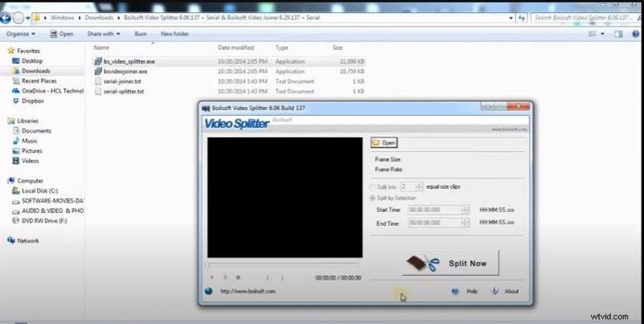The image size is (644, 324).
Task: Click the Start Time field
Action: pyautogui.click(x=435, y=210)
